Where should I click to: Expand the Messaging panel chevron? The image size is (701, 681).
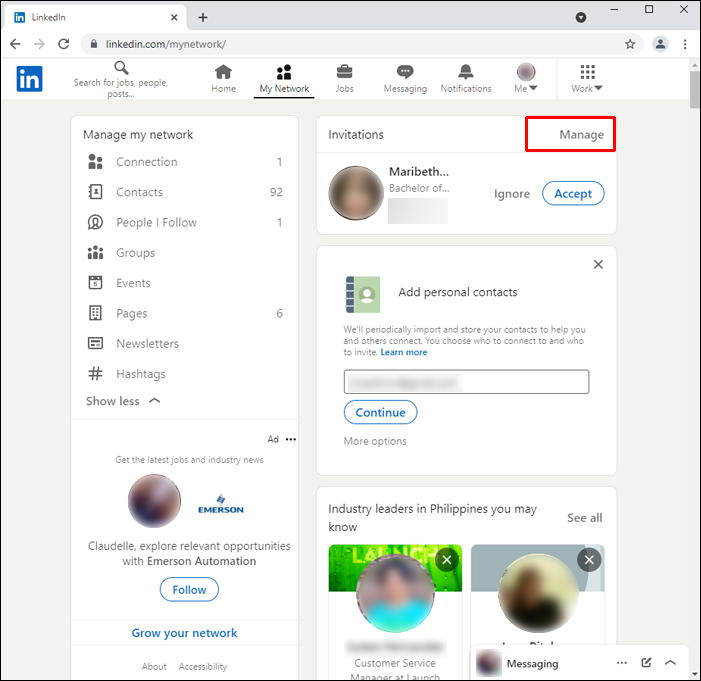click(670, 663)
